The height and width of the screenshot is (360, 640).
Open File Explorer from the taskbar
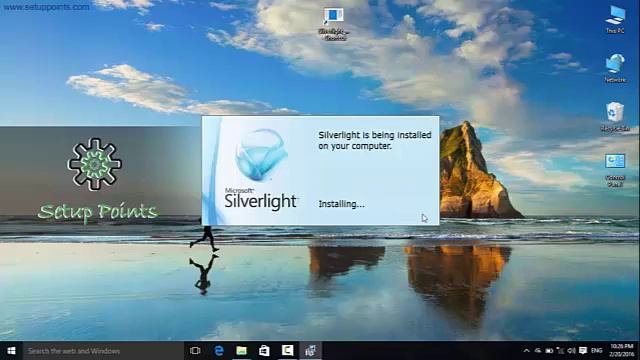point(242,351)
